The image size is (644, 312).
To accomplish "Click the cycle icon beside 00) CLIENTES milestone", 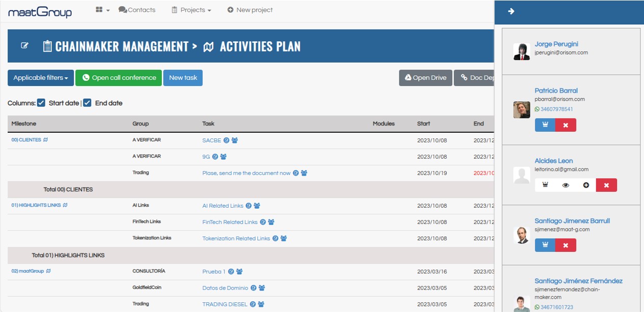I will 46,140.
